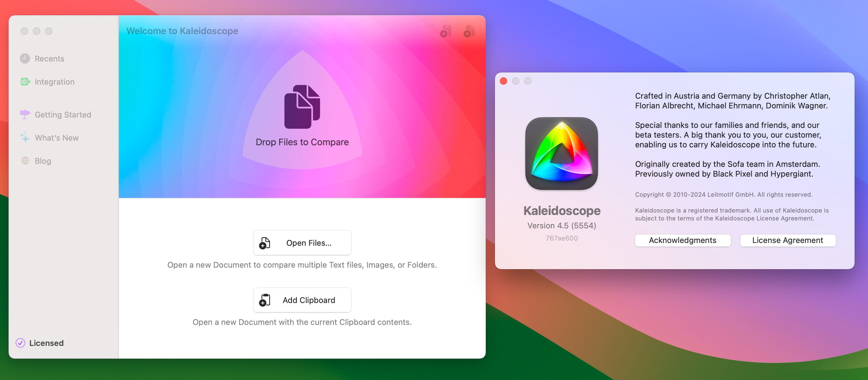Click the Welcome to Kaleidoscope title

(x=182, y=31)
